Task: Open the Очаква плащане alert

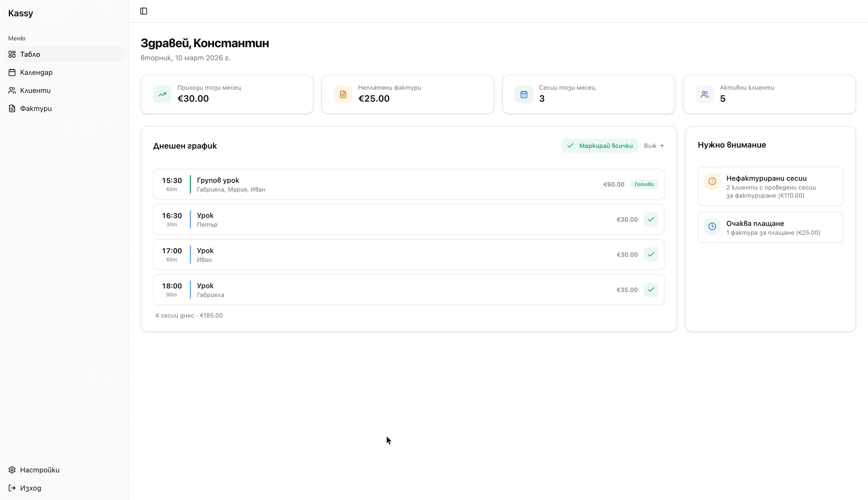Action: tap(770, 227)
